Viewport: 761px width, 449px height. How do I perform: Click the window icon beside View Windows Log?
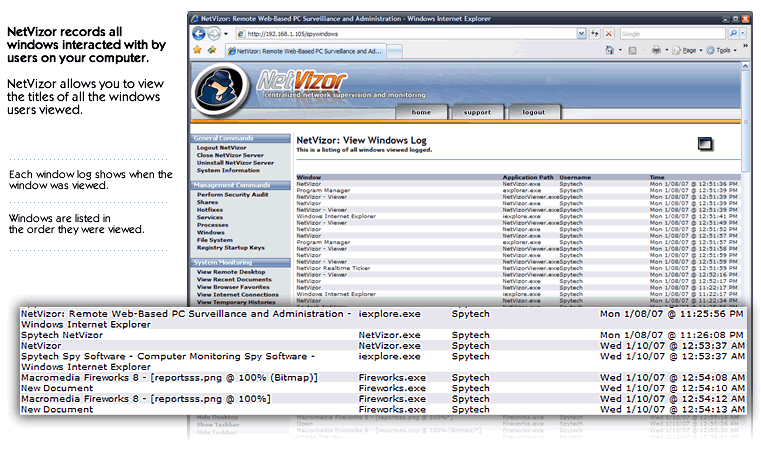(705, 143)
